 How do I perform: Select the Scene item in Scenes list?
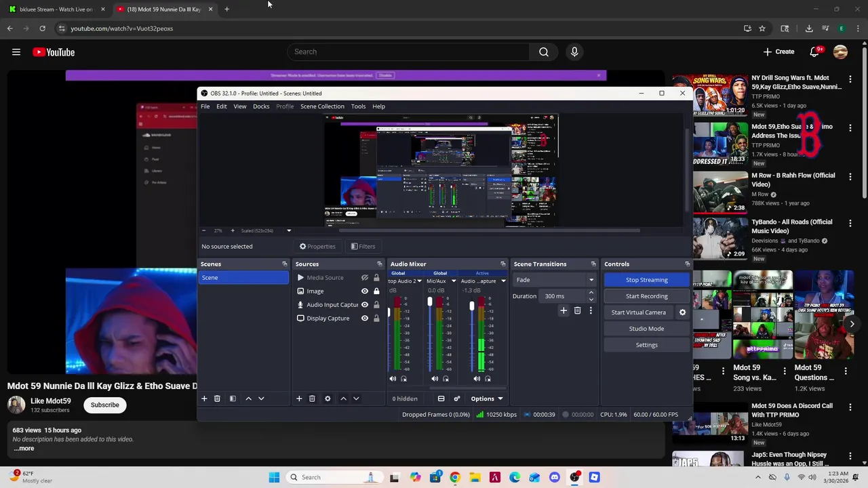(x=243, y=277)
